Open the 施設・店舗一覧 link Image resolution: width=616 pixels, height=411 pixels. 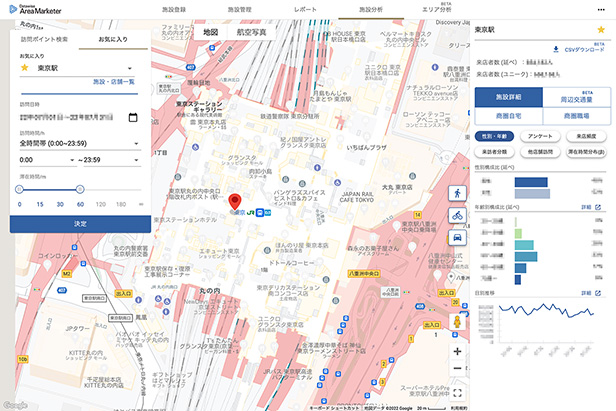click(x=114, y=82)
